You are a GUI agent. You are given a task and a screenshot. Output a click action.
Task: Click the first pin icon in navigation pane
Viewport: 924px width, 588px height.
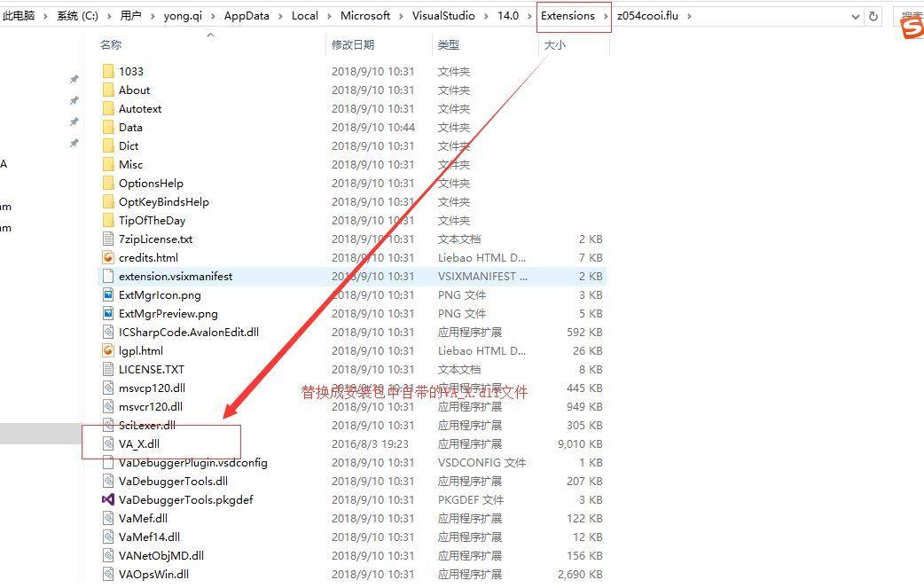(x=74, y=79)
